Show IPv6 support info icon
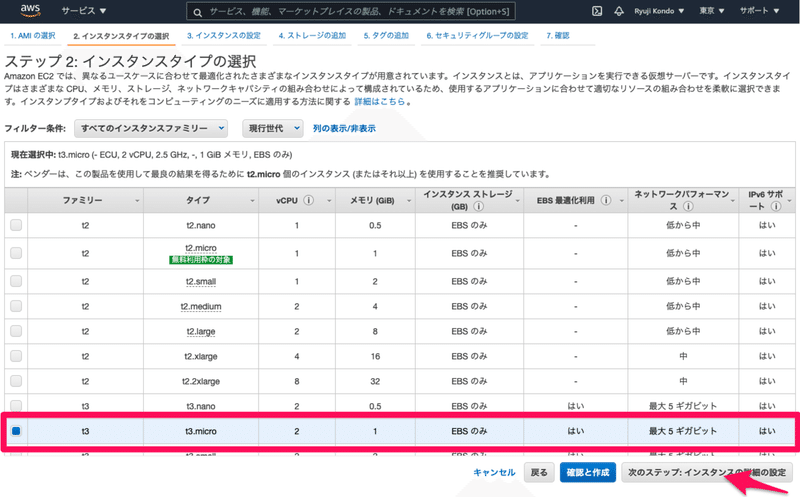This screenshot has height=497, width=800. 776,207
